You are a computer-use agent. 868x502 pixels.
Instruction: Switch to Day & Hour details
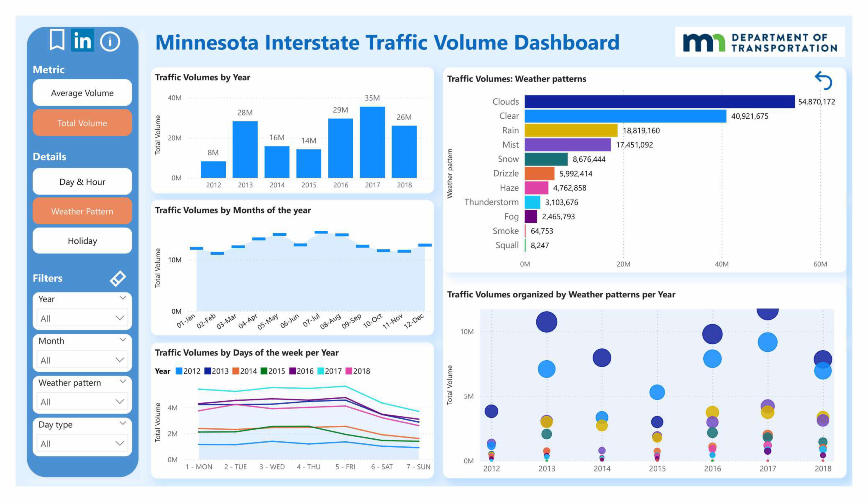click(x=82, y=182)
